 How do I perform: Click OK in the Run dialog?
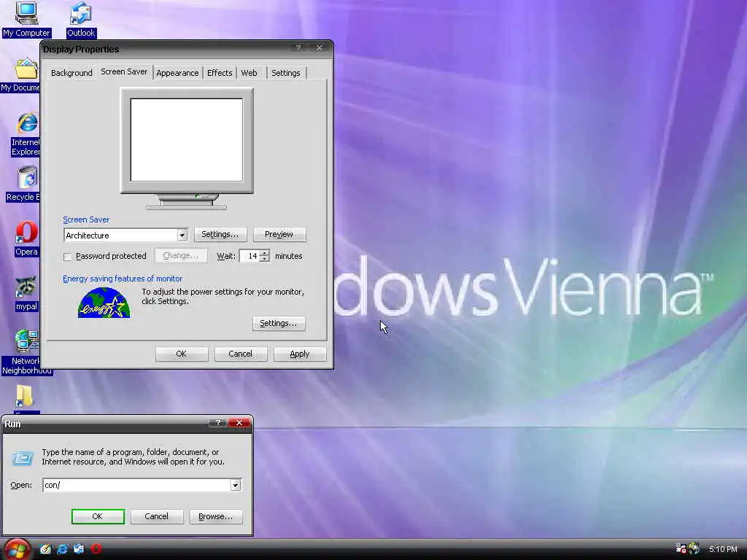98,516
